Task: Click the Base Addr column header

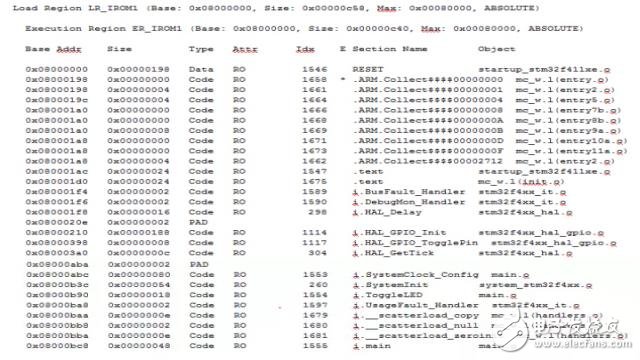Action: click(x=53, y=49)
